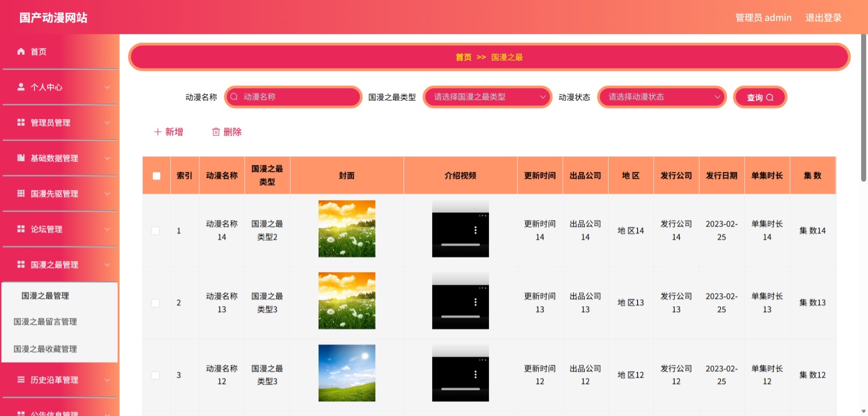The height and width of the screenshot is (416, 868).
Task: Open video options menu in row 2
Action: click(x=475, y=302)
